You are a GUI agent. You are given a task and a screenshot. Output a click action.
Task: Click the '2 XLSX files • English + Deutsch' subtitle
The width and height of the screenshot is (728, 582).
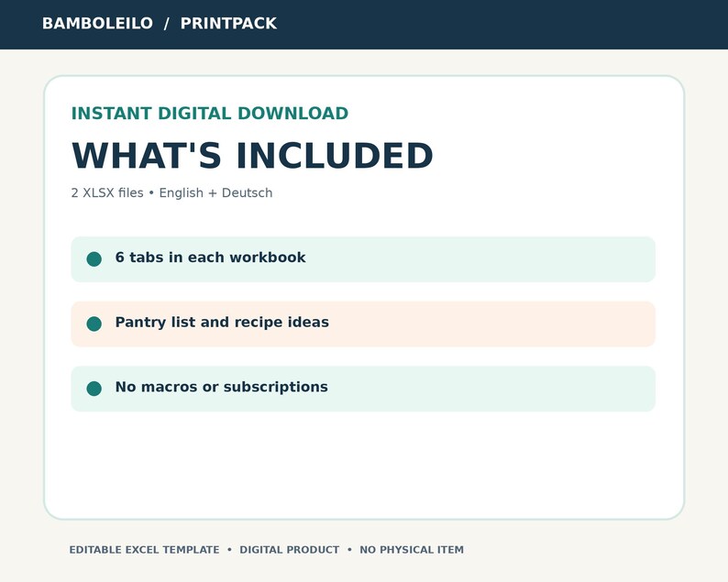tap(171, 192)
